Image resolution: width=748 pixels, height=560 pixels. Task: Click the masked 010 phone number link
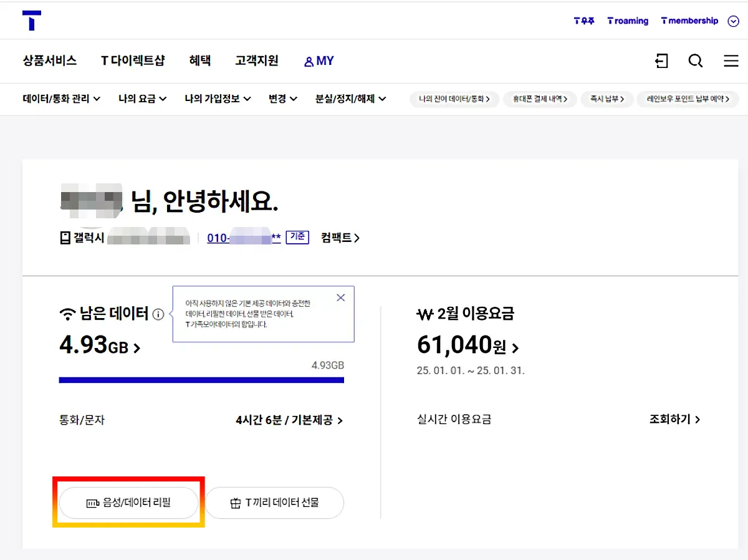[244, 238]
